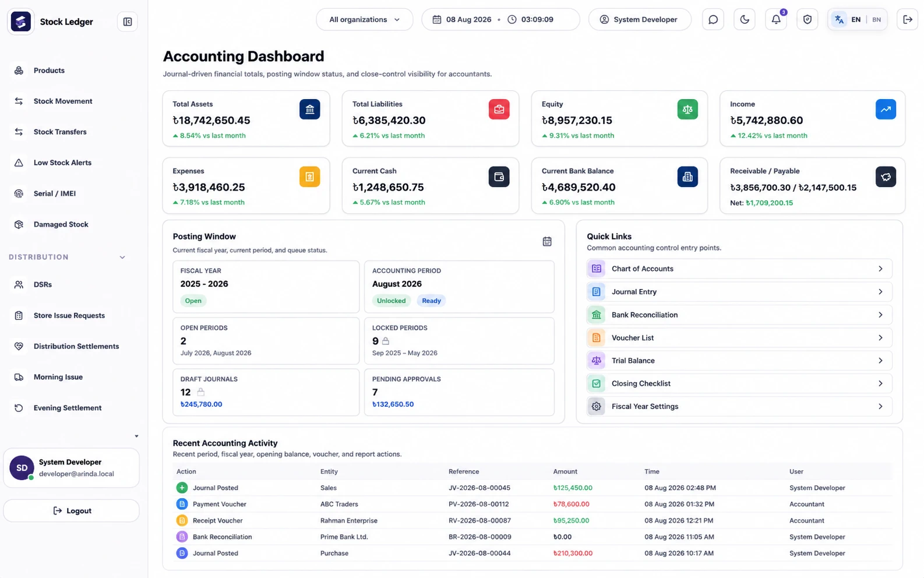
Task: Click the Posting Window calendar icon
Action: pyautogui.click(x=547, y=241)
